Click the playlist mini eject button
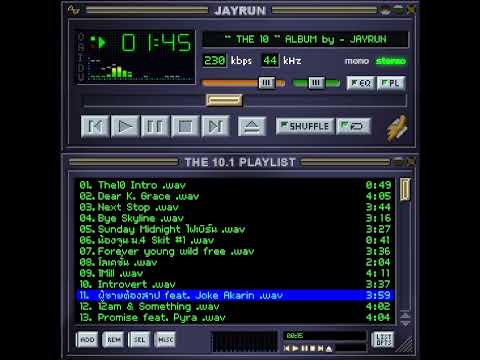 [329, 349]
